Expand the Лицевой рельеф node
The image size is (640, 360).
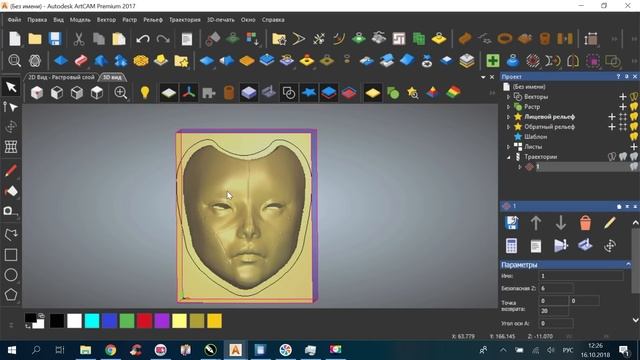pyautogui.click(x=509, y=117)
